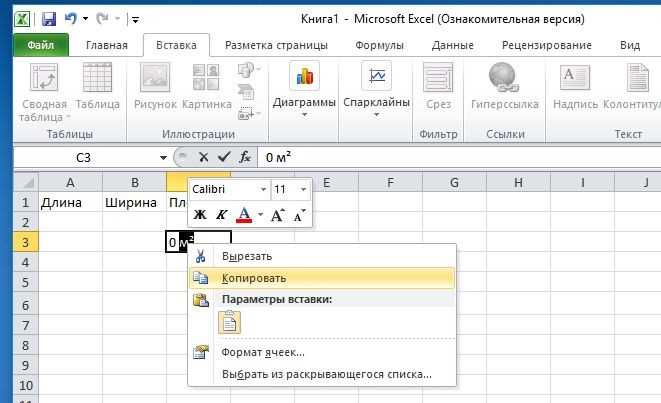The height and width of the screenshot is (403, 661).
Task: Click the fx insert function button
Action: click(245, 157)
